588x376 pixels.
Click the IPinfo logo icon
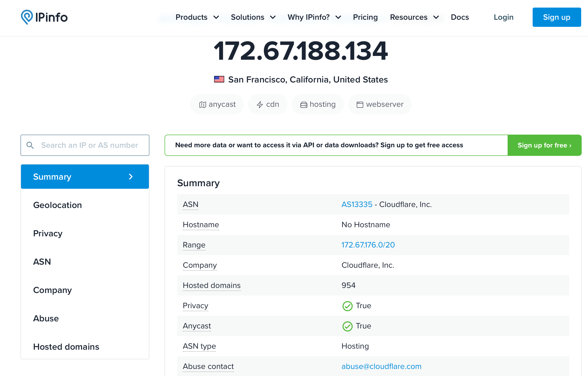coord(27,17)
